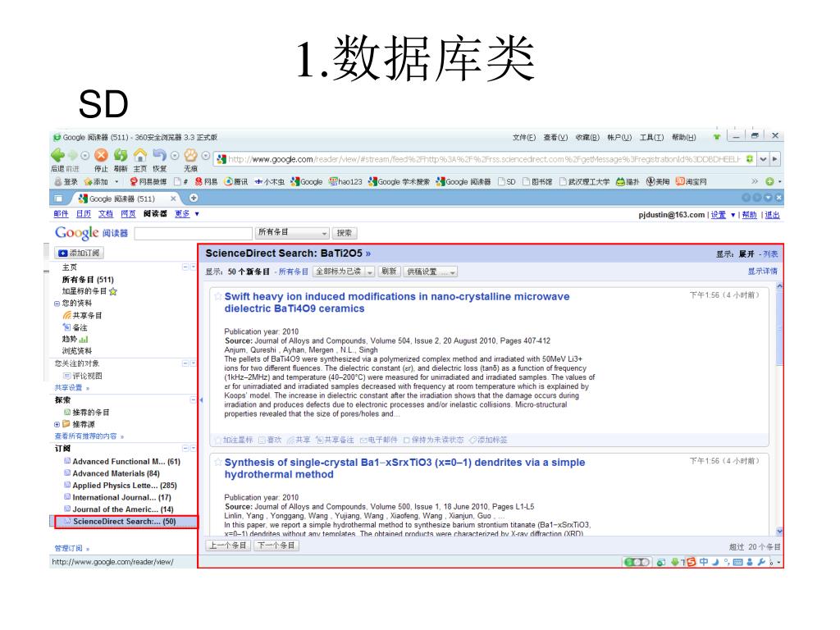Open the 管理订阅 link

69,548
